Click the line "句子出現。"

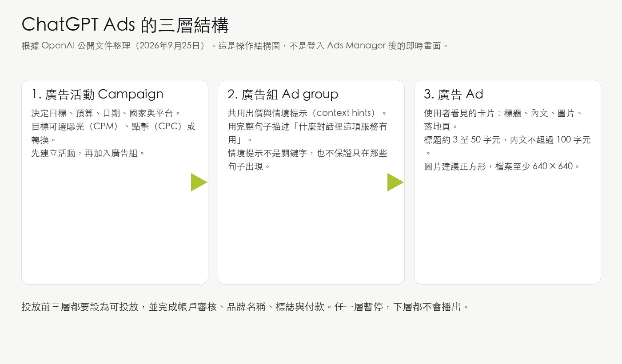click(250, 166)
